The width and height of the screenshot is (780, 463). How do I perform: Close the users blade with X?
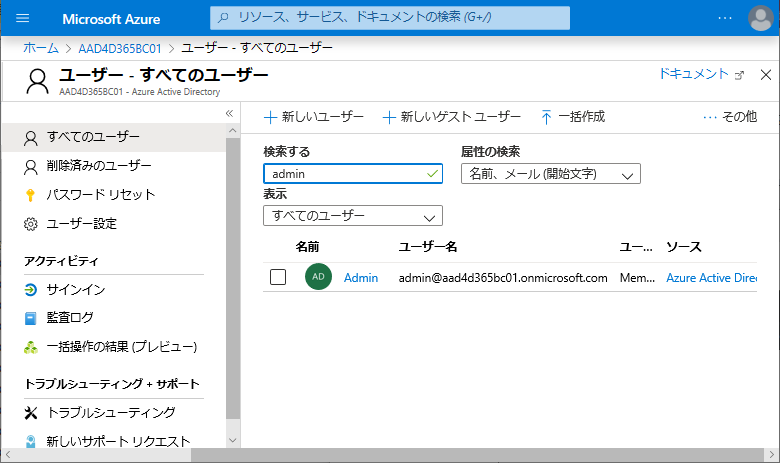[x=766, y=75]
